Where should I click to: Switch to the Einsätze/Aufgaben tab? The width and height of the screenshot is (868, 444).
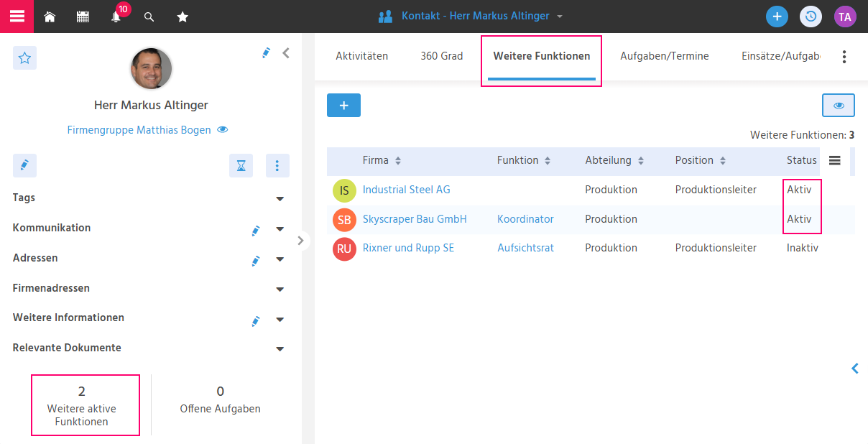point(781,56)
